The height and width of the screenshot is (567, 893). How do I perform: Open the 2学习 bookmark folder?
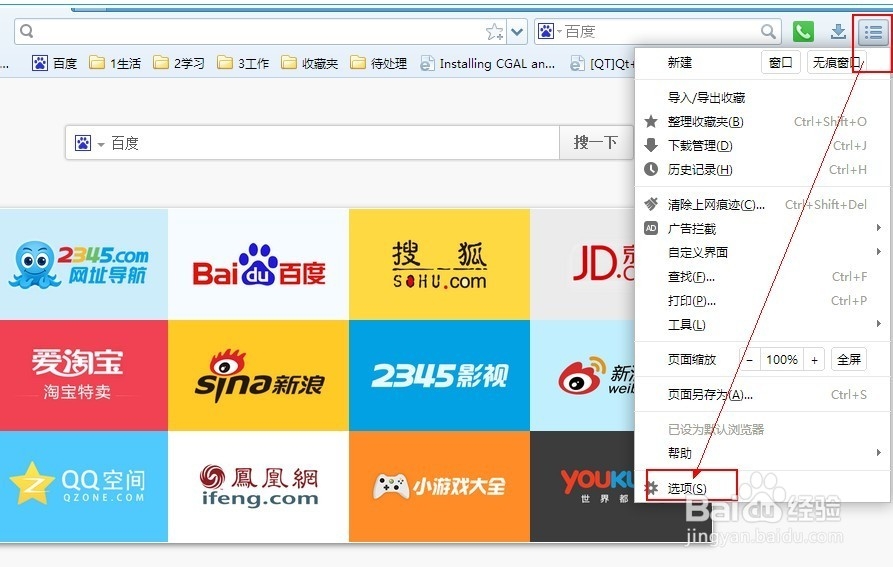click(179, 63)
